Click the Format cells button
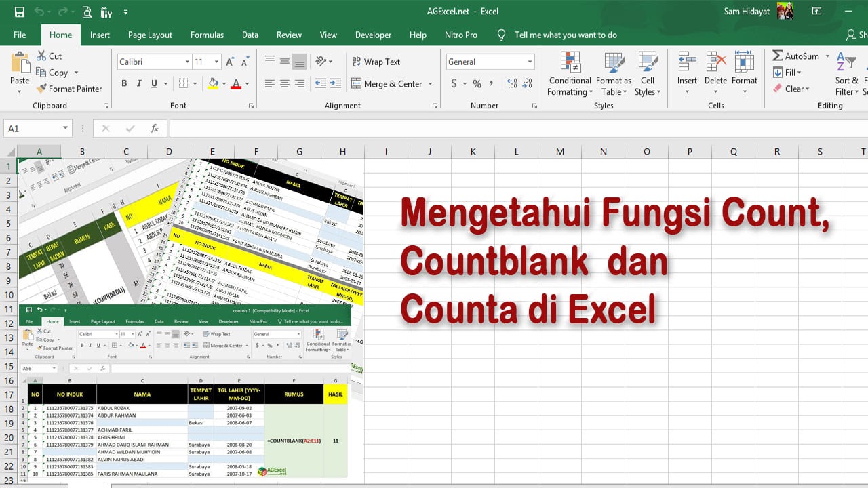The image size is (868, 488). [744, 74]
